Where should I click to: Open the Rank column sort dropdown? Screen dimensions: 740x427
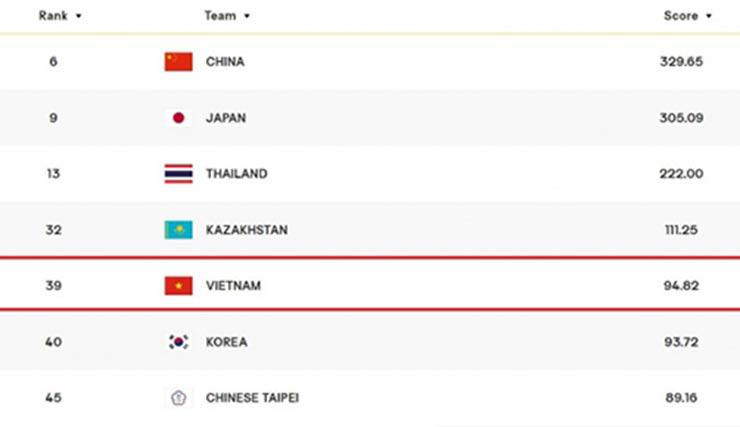coord(79,16)
